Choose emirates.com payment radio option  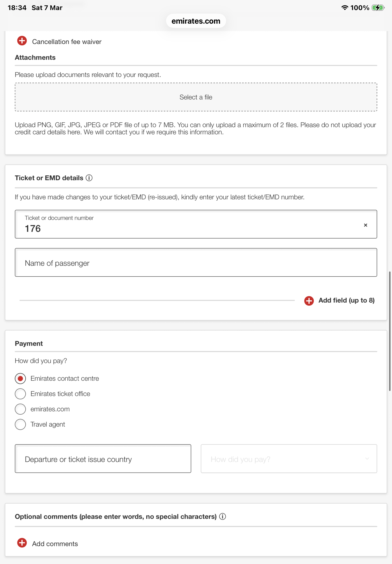(x=20, y=409)
